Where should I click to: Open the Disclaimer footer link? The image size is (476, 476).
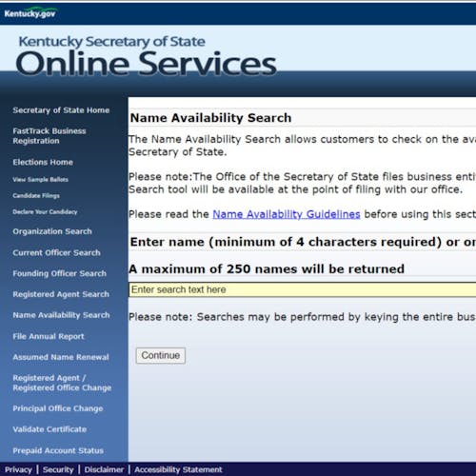[x=104, y=469]
